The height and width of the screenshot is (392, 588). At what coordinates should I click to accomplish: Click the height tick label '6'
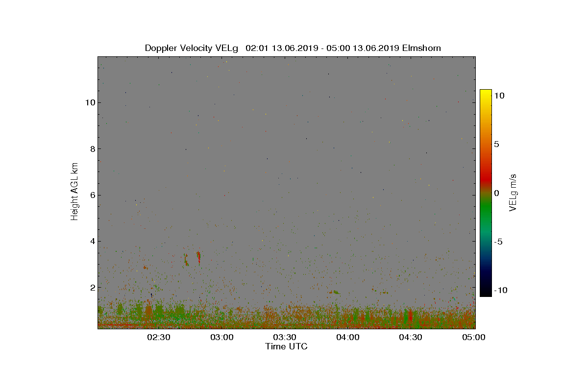point(92,195)
